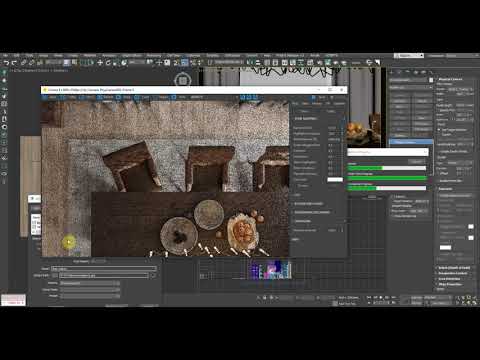Open the File menu
Image resolution: width=480 pixels, height=360 pixels.
click(6, 55)
